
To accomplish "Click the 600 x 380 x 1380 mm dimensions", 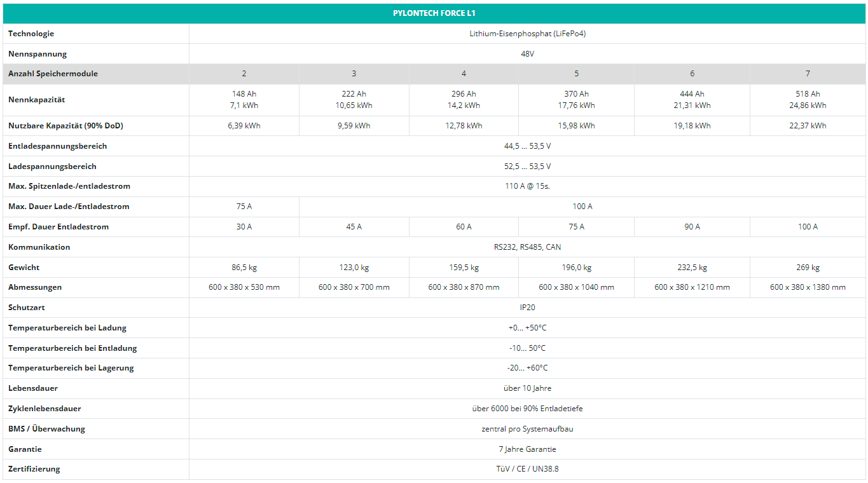I will click(808, 287).
